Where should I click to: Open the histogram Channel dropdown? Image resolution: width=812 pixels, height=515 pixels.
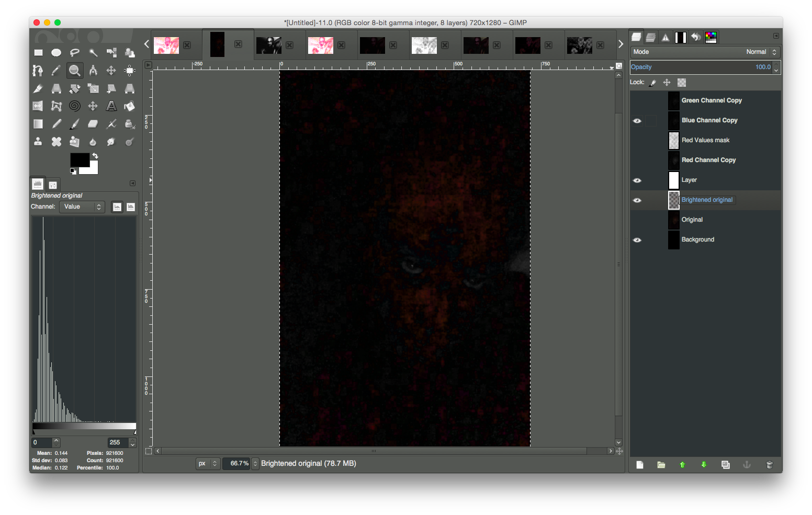82,207
